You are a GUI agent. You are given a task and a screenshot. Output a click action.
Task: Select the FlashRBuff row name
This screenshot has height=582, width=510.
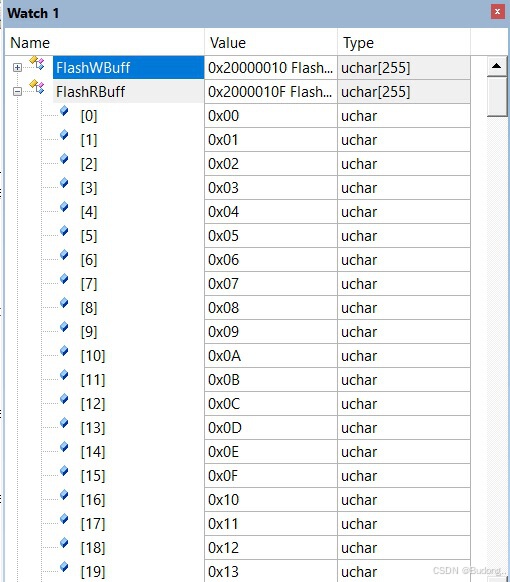(128, 92)
